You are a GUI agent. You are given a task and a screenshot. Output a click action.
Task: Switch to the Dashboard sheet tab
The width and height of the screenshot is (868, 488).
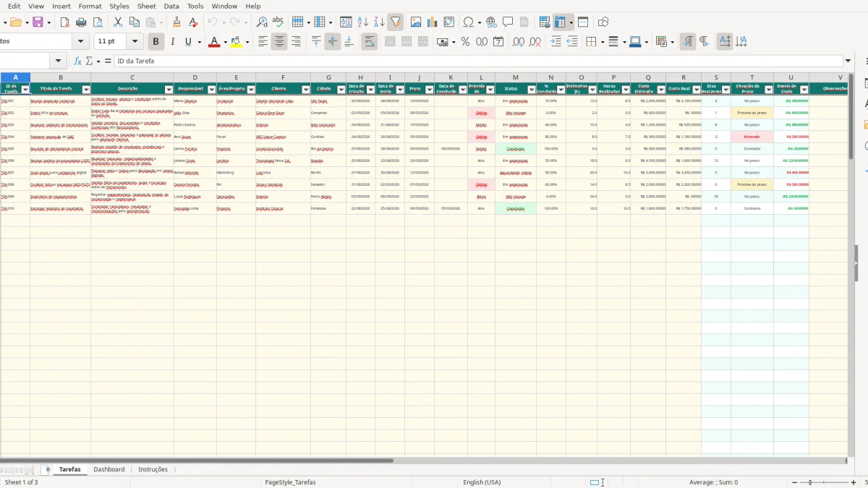click(109, 469)
